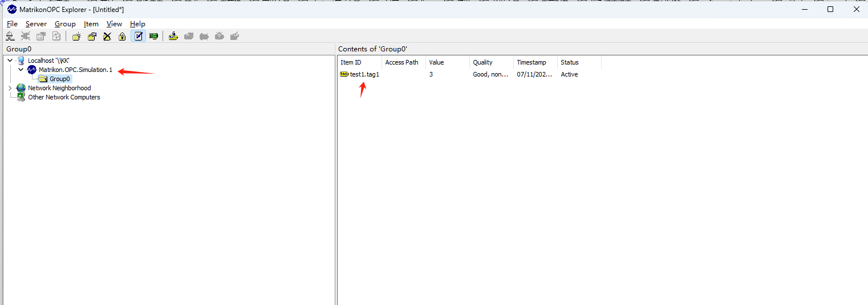Screen dimensions: 868x305
Task: Click the Localhost computer icon in tree
Action: 21,61
